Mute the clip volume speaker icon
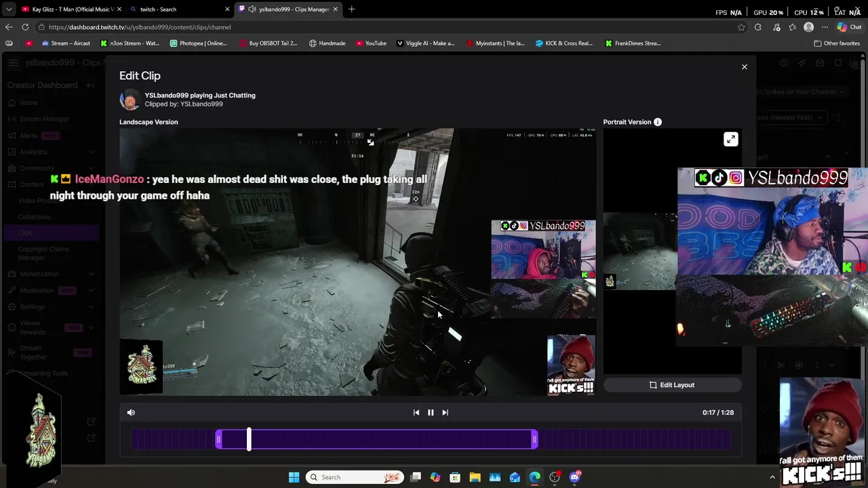Viewport: 868px width, 488px height. tap(131, 412)
